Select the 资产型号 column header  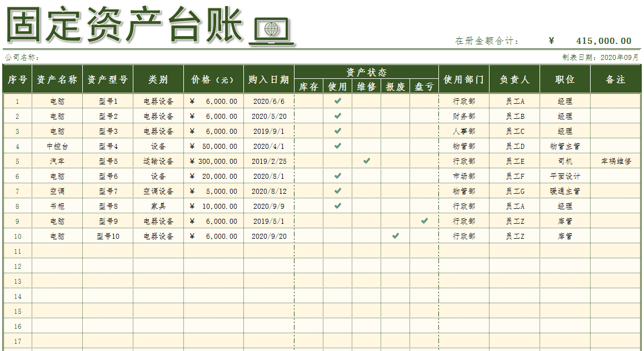tap(108, 79)
